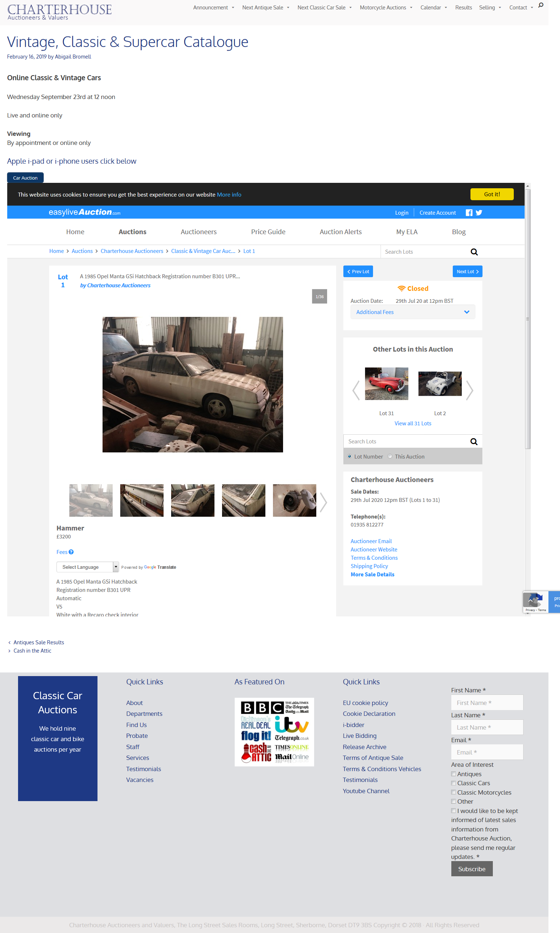Open the More info cookie link
This screenshot has width=560, height=933.
tap(229, 194)
